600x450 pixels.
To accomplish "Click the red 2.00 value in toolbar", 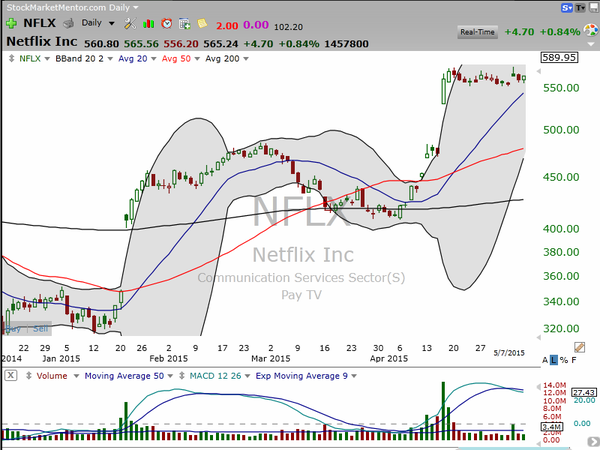I will point(227,26).
